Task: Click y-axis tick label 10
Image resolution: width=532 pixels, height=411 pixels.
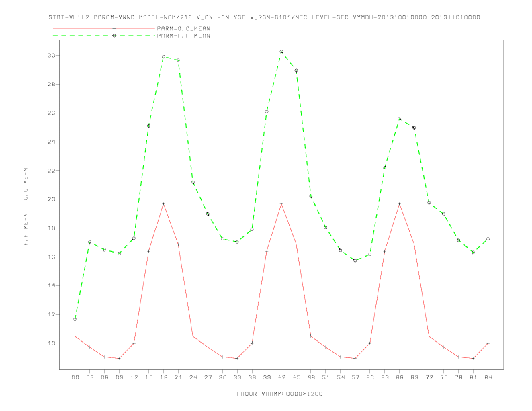Action: [x=52, y=343]
